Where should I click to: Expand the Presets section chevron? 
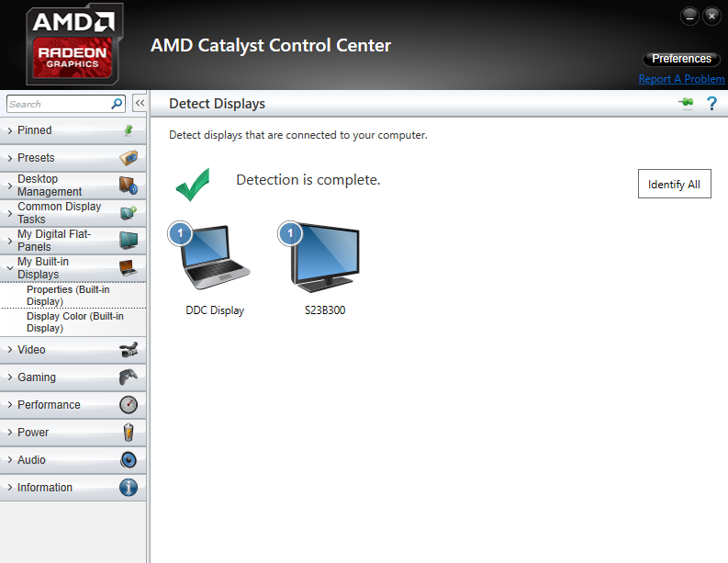point(10,158)
